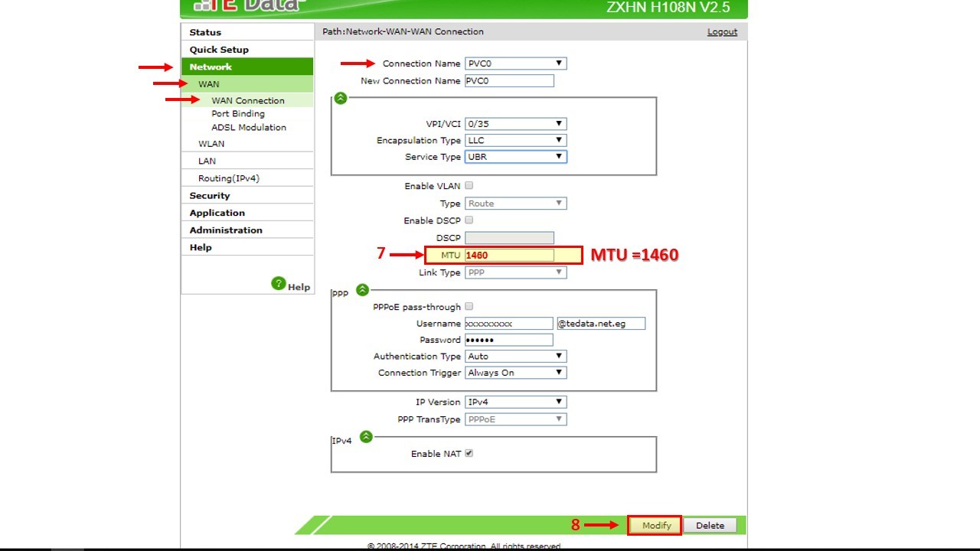The width and height of the screenshot is (980, 551).
Task: Select the Network menu
Action: click(x=247, y=67)
